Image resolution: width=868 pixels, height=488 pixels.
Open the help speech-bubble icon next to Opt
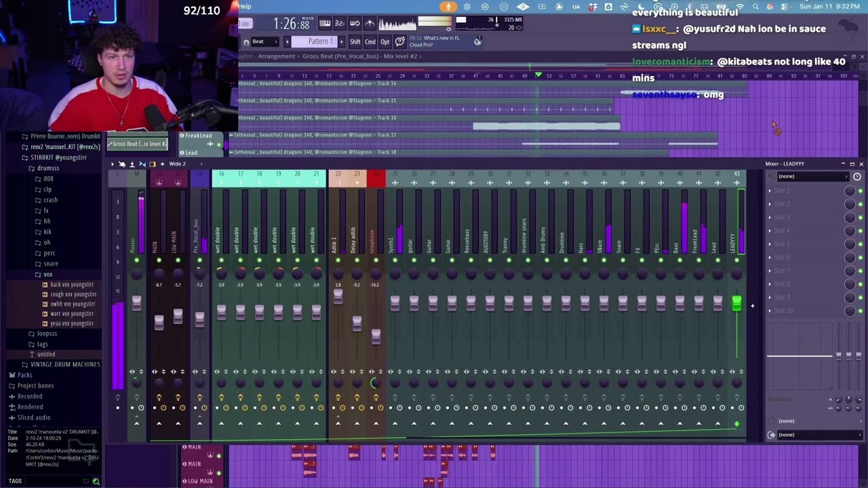point(399,41)
